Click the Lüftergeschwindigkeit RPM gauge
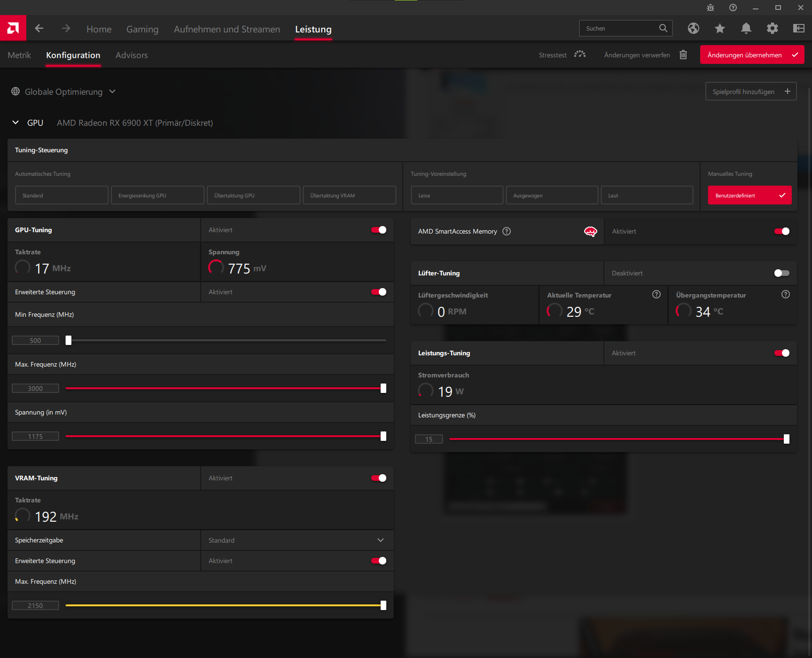The width and height of the screenshot is (812, 658). click(x=426, y=311)
